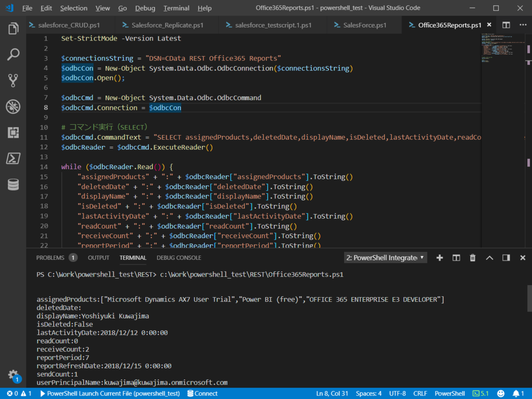Change language mode PowerShell

tap(449, 394)
